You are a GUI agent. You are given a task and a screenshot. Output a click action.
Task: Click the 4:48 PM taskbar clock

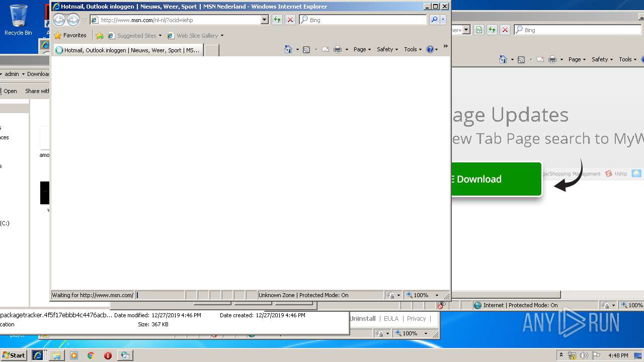[618, 355]
